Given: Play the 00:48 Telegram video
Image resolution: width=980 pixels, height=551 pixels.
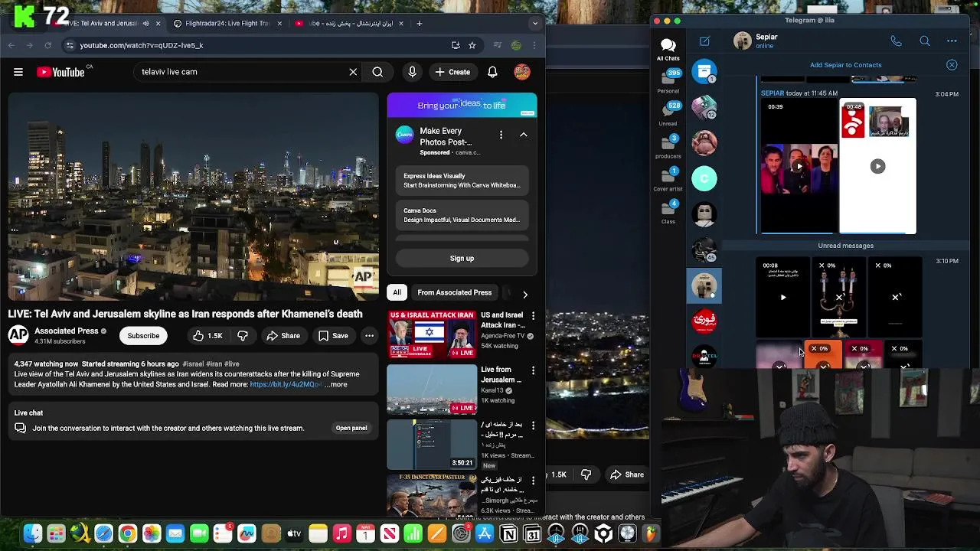Looking at the screenshot, I should [877, 166].
